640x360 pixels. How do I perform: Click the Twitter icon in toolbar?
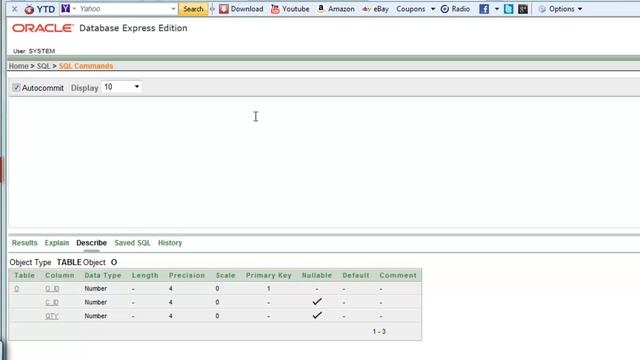pyautogui.click(x=509, y=9)
